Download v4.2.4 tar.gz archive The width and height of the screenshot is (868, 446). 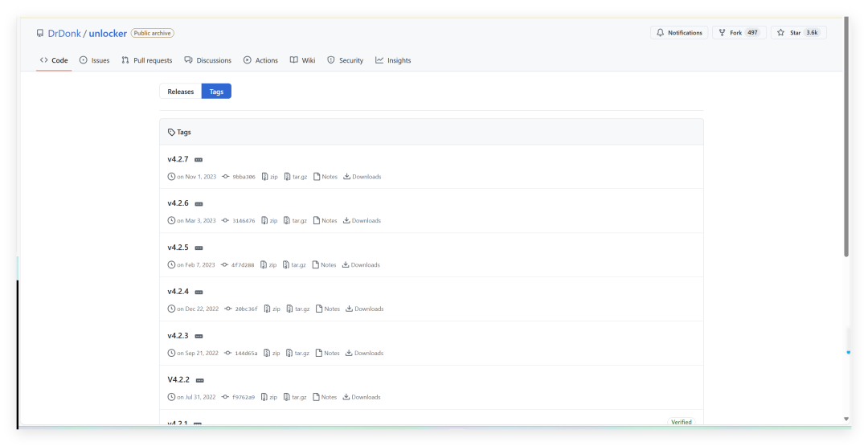[x=298, y=309]
